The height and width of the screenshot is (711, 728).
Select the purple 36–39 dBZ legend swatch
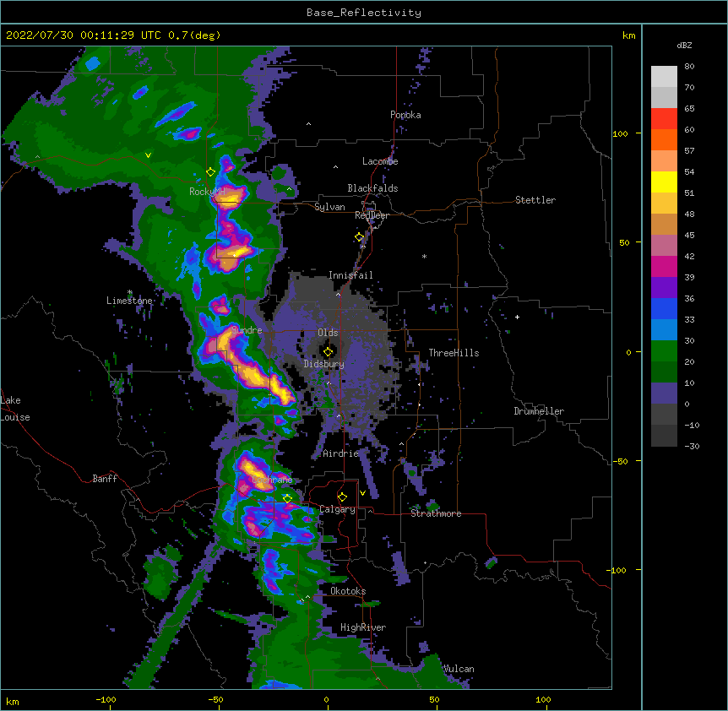pos(664,287)
